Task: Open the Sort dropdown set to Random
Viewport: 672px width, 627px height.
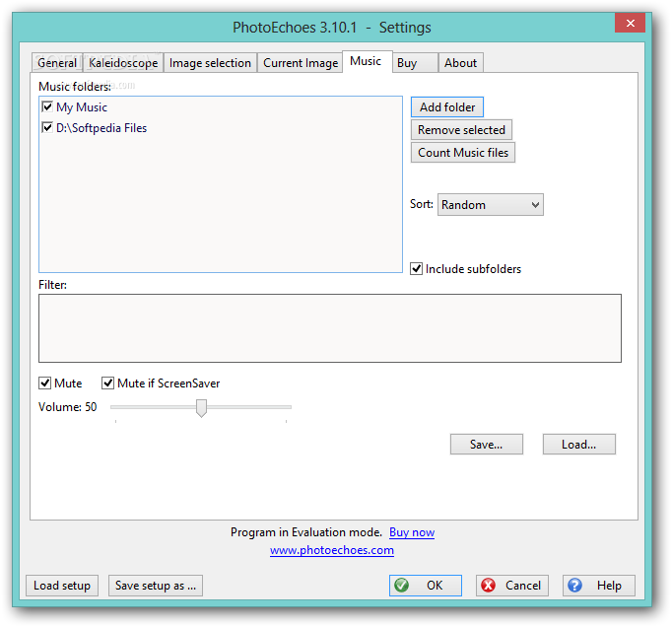Action: (491, 205)
